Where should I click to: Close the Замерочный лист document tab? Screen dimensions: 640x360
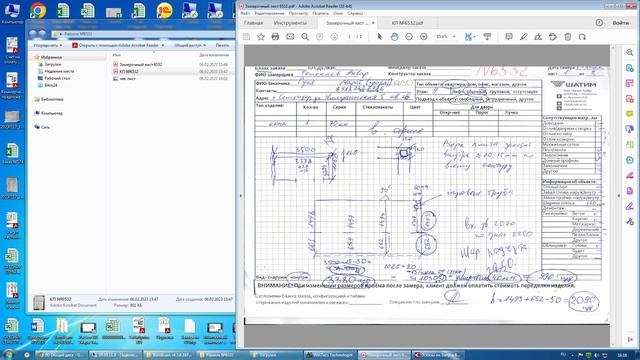point(373,23)
